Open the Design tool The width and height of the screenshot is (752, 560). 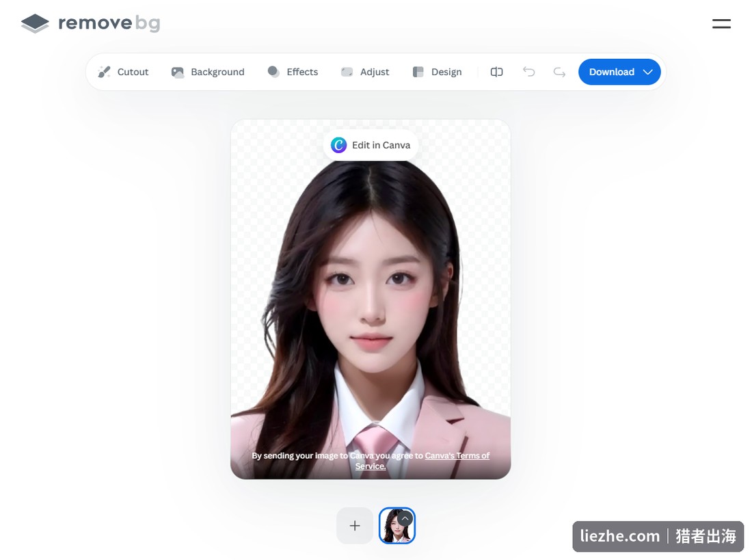coord(437,72)
